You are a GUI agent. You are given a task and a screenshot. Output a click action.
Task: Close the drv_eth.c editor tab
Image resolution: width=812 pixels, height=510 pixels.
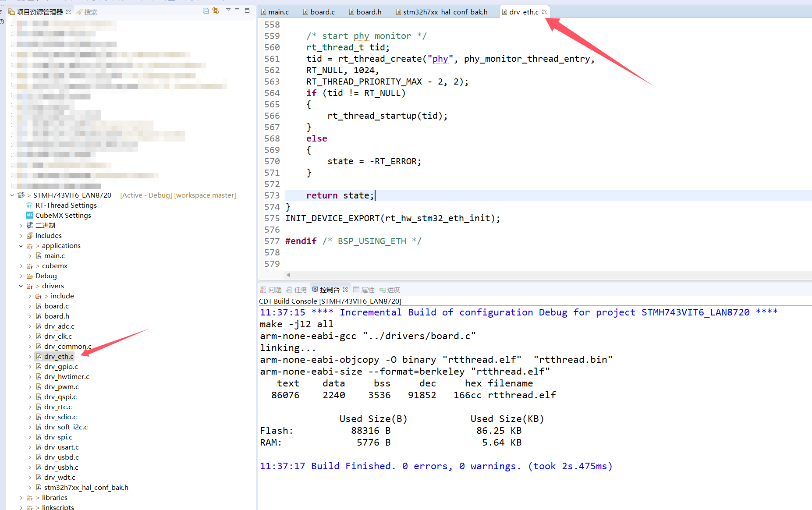(544, 12)
